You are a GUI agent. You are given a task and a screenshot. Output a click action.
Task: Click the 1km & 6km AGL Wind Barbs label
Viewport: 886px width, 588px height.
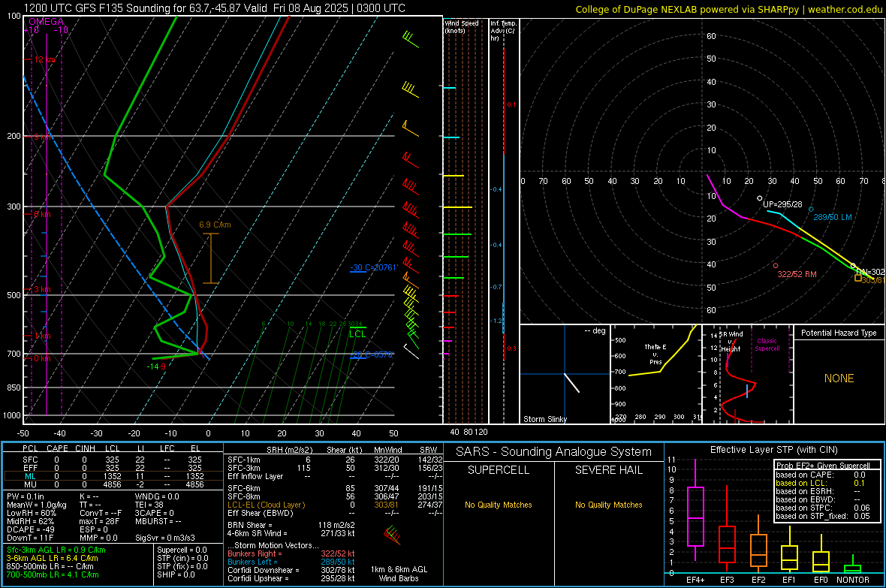(399, 574)
